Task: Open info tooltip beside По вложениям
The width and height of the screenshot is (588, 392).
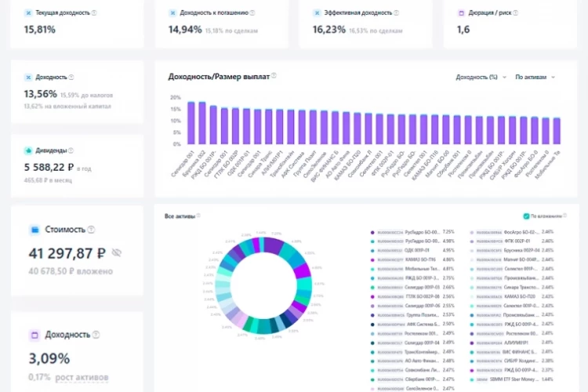Action: [x=564, y=216]
